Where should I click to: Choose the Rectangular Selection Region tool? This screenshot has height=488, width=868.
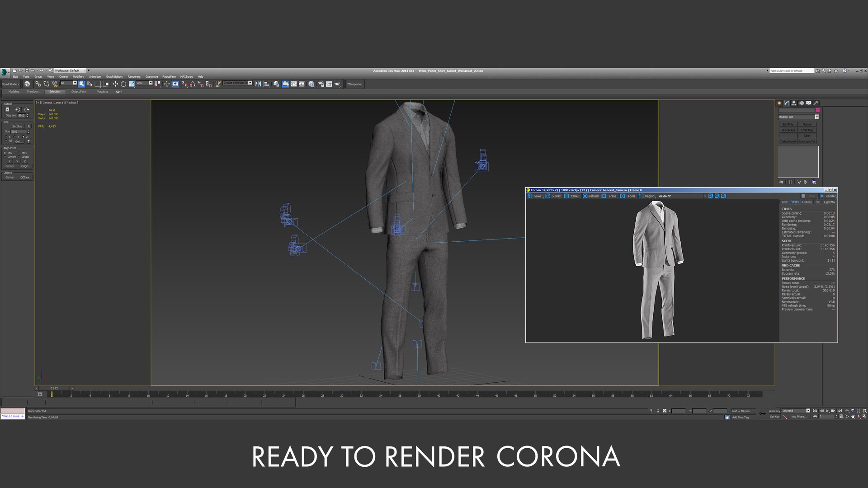[98, 84]
